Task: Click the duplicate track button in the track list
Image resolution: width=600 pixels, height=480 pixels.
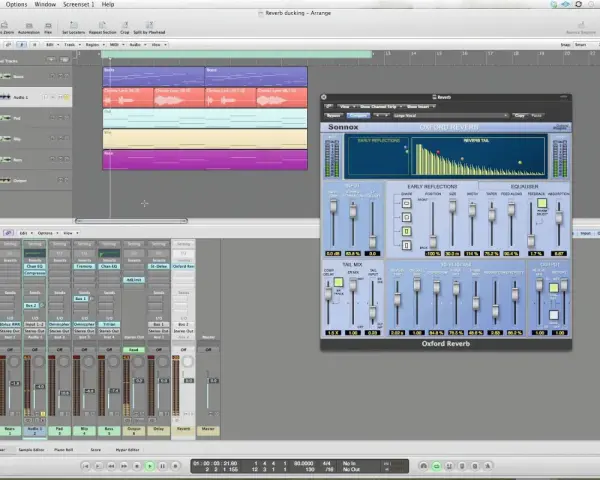Action: pos(64,60)
